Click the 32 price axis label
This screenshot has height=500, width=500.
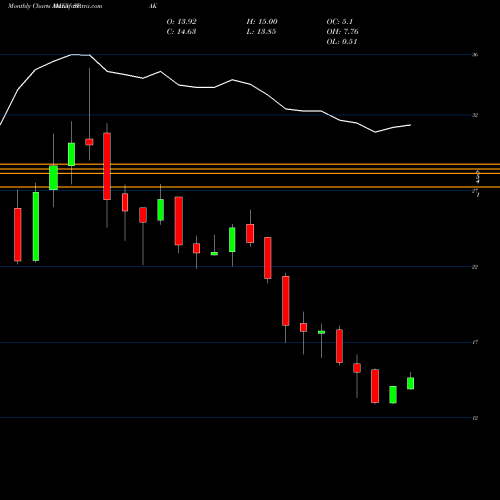(475, 115)
